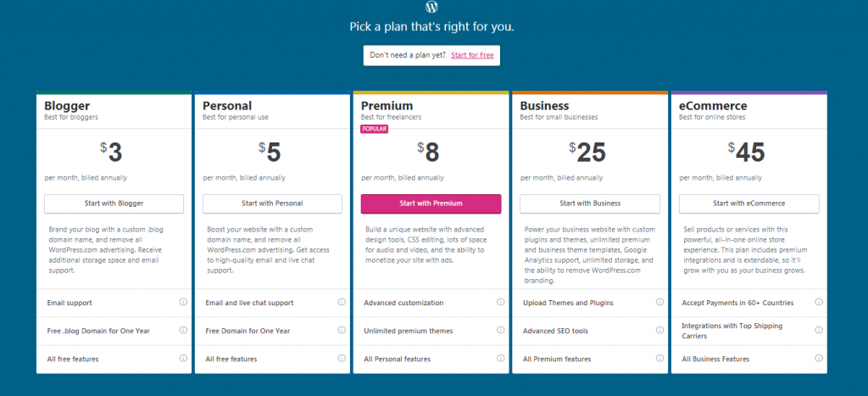Show info for Integrations with Top Shipping Carriers
This screenshot has width=868, height=396.
click(x=818, y=330)
